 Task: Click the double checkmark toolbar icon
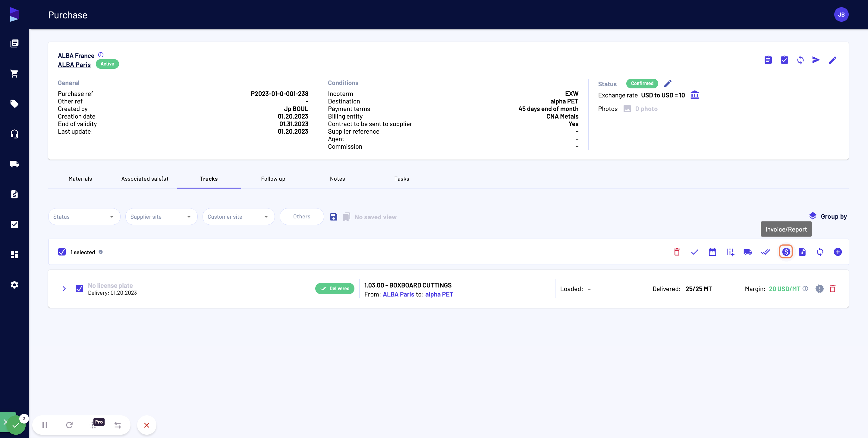click(765, 252)
